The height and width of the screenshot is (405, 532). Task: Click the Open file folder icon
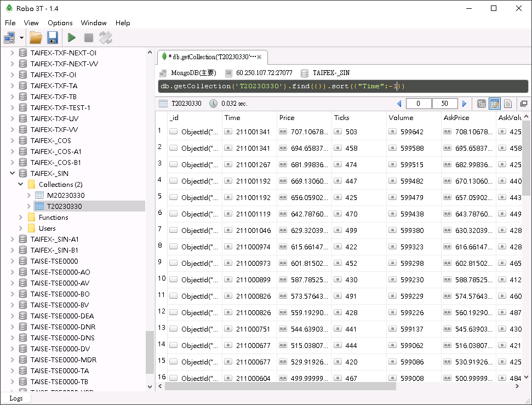pos(36,38)
